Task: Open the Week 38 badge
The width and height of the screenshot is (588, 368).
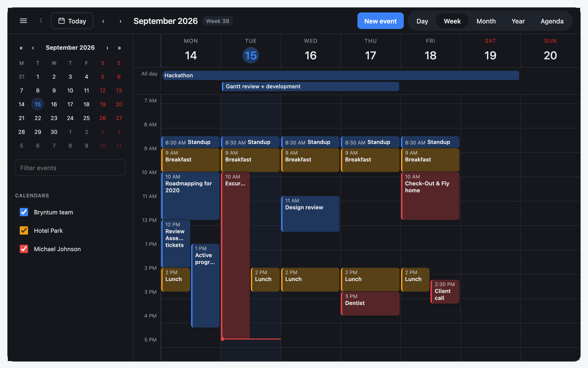Action: point(218,21)
